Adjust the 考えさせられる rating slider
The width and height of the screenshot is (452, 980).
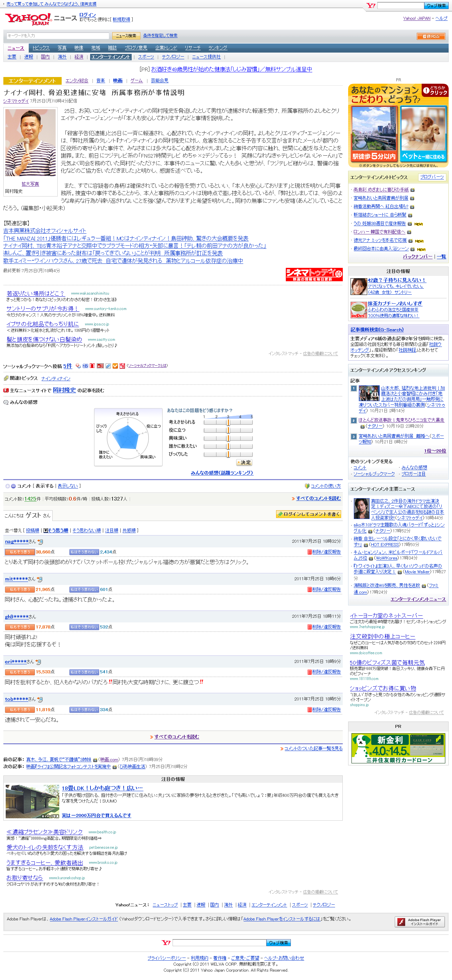tap(228, 422)
